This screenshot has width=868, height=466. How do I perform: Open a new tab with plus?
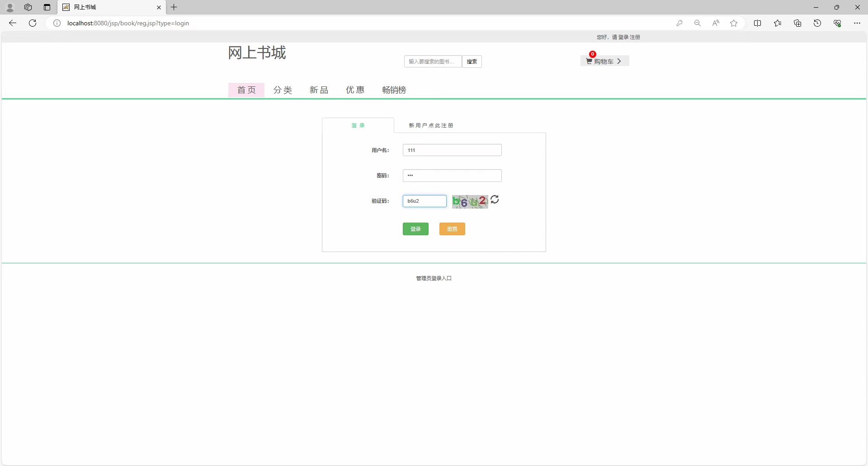[174, 7]
